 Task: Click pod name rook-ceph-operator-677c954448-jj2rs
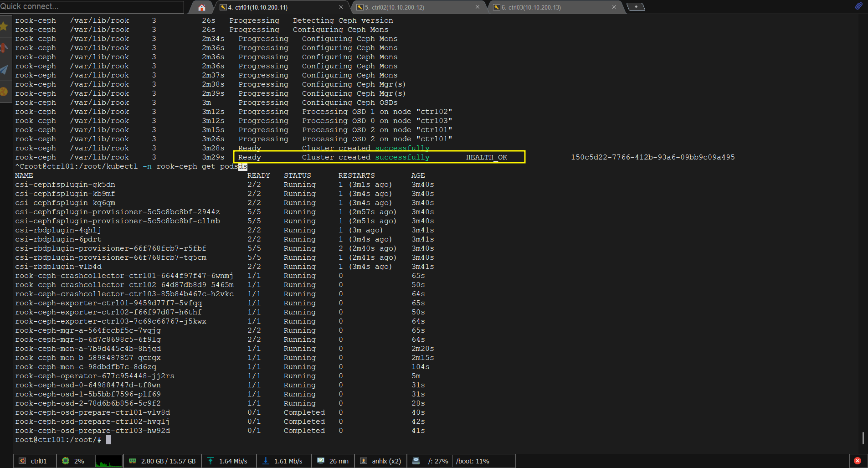tap(95, 376)
